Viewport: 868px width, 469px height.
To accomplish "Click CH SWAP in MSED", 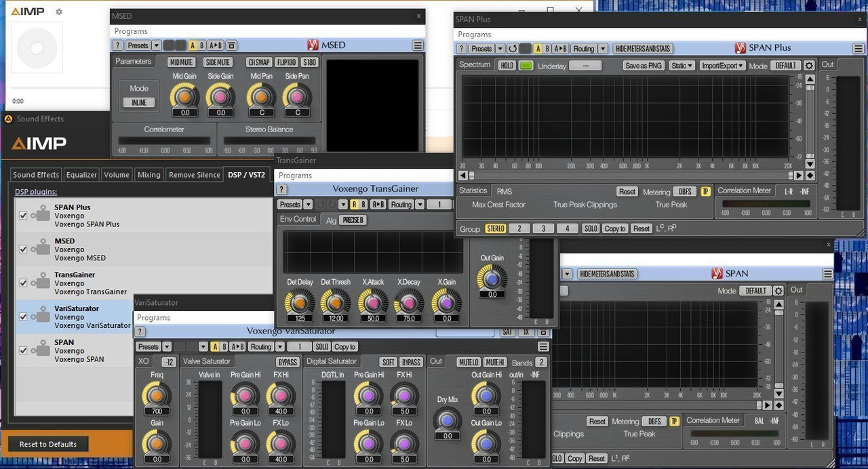I will (x=259, y=62).
